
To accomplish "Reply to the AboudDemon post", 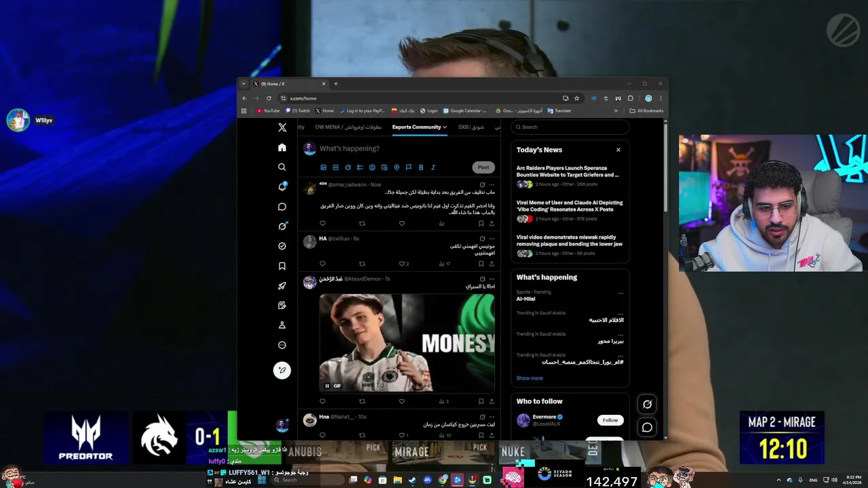I will pos(323,401).
